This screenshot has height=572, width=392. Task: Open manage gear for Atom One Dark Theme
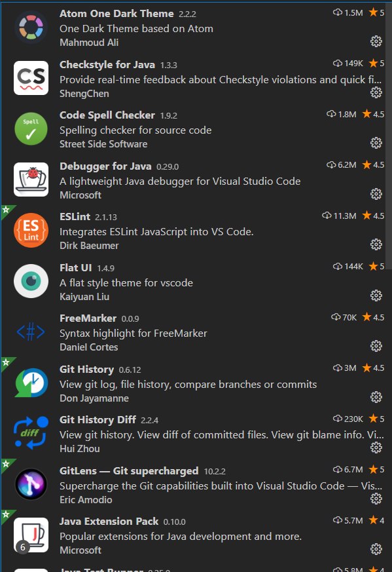click(376, 41)
